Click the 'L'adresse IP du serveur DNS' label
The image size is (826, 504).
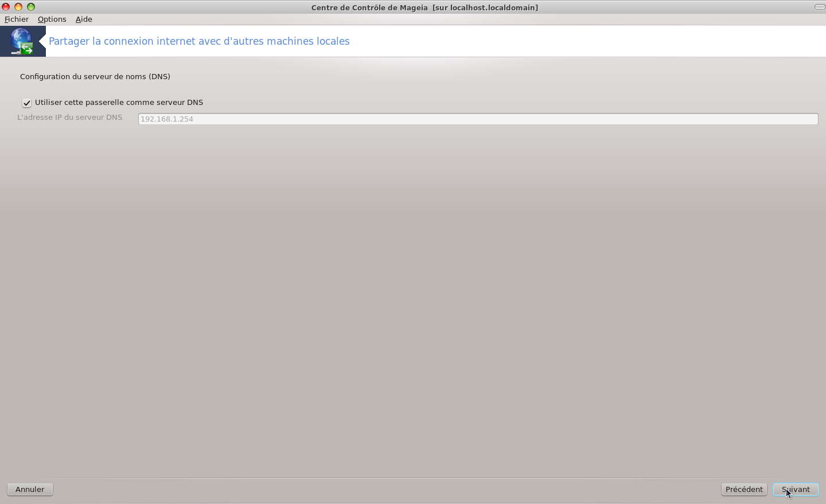[70, 117]
